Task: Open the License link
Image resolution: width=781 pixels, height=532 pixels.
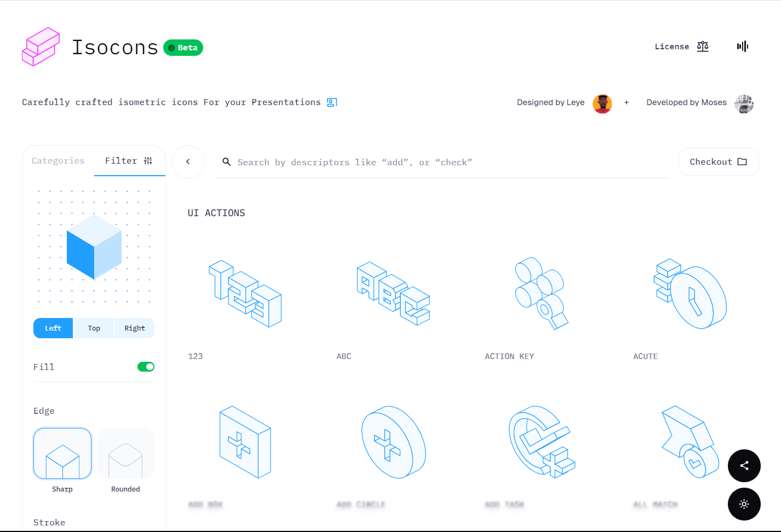Action: (x=681, y=47)
